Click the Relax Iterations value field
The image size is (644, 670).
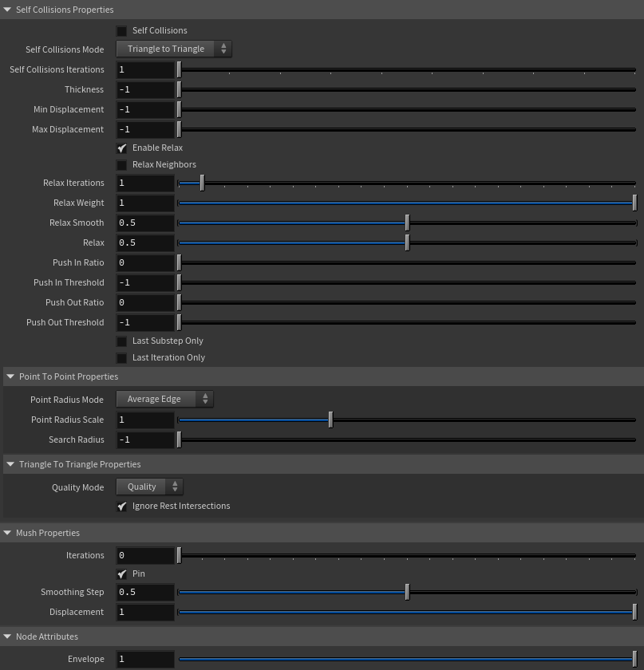(x=145, y=183)
